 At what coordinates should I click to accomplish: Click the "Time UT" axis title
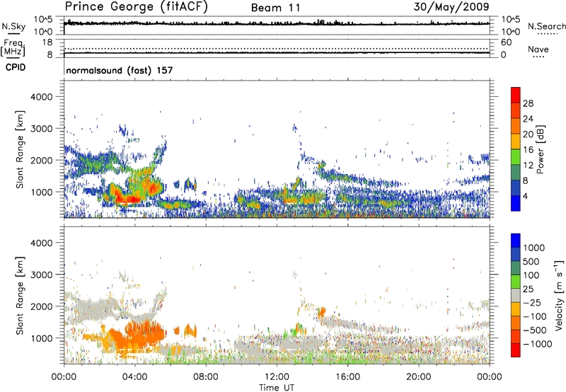277,388
